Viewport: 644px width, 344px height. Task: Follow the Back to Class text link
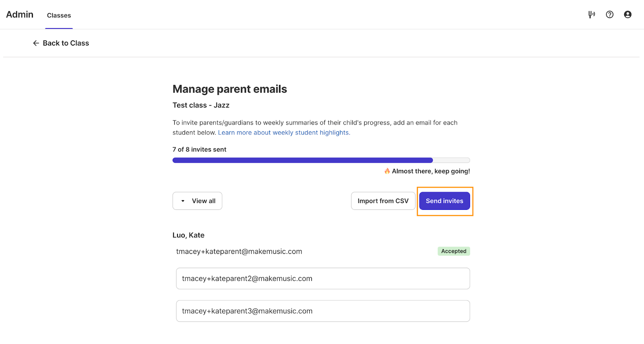66,43
